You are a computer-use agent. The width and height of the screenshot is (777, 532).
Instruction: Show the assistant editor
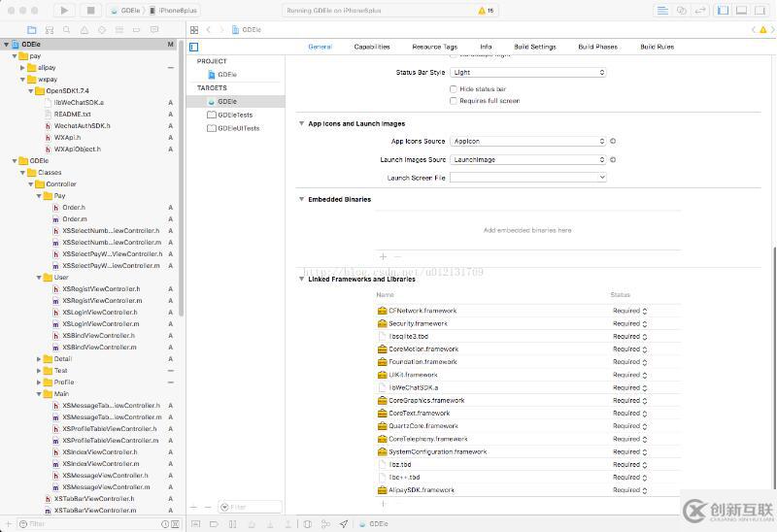[x=682, y=11]
